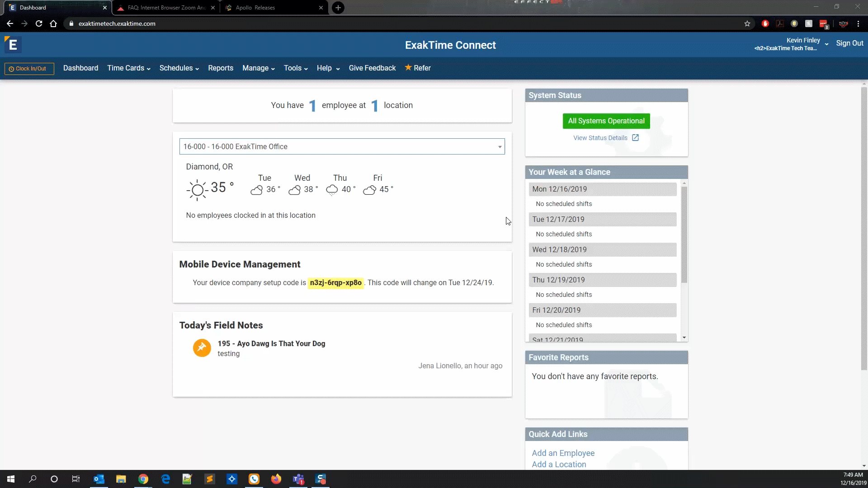Click Give Feedback in navigation

372,68
